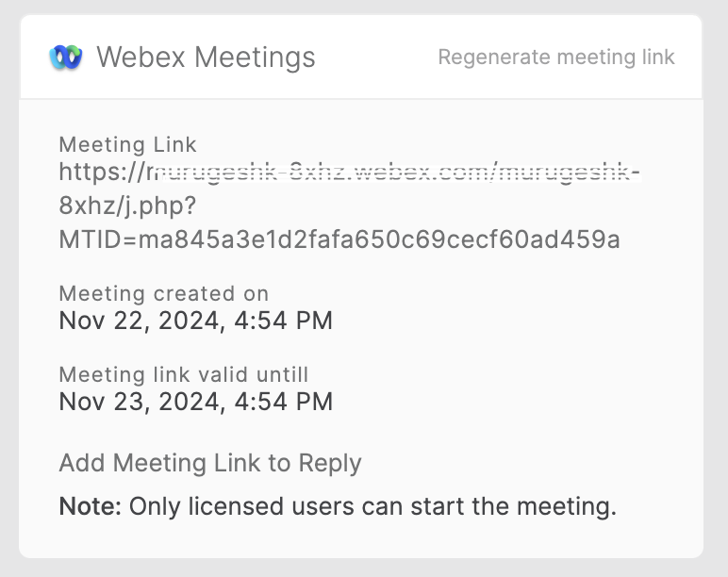Click the Webex Meetings header title
Viewport: 728px width, 577px height.
coord(206,58)
